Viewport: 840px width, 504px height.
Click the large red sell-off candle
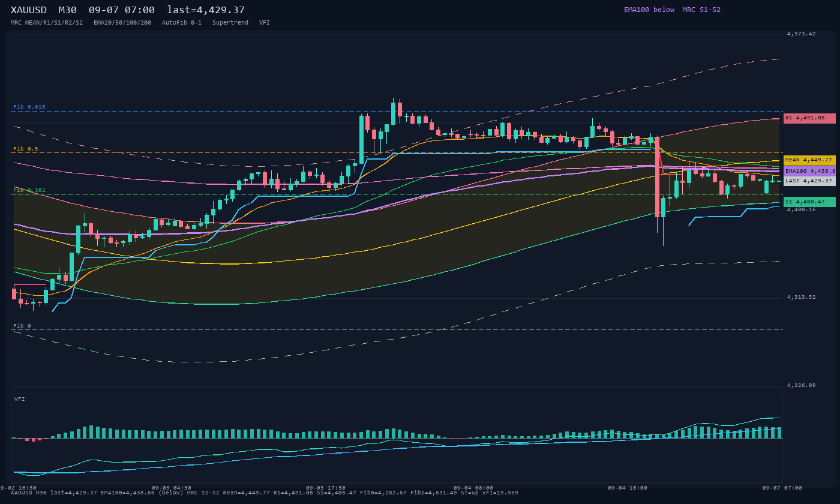click(658, 176)
